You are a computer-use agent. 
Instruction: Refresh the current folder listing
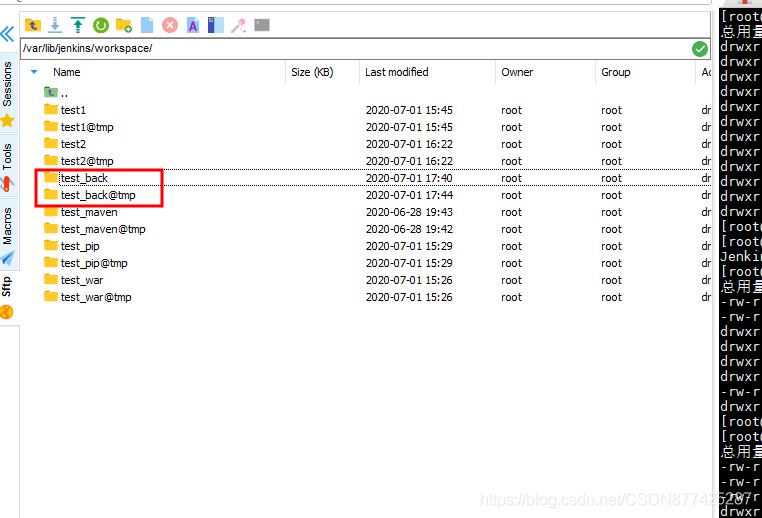101,25
